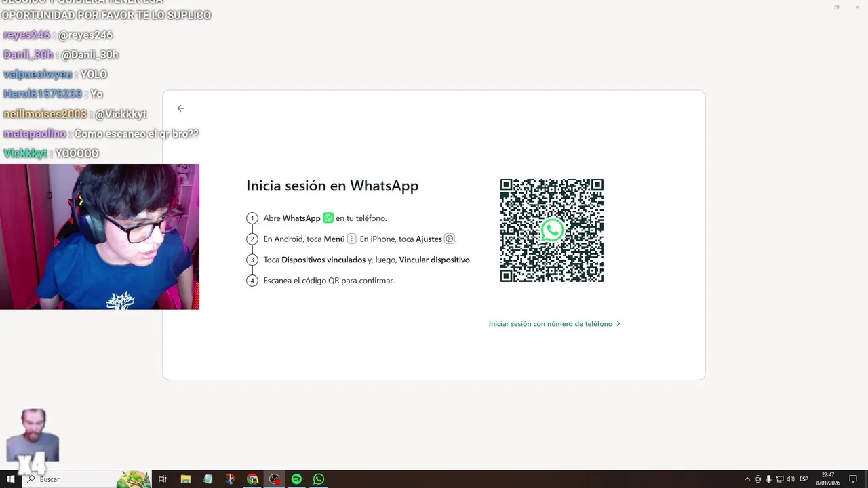The height and width of the screenshot is (488, 868).
Task: Click the bold text 'Vincular dispositivo'
Action: point(435,260)
